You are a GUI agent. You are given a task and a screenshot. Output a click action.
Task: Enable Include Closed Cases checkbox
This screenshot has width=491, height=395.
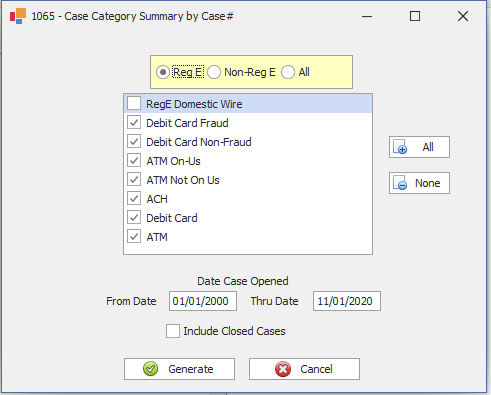tap(173, 331)
